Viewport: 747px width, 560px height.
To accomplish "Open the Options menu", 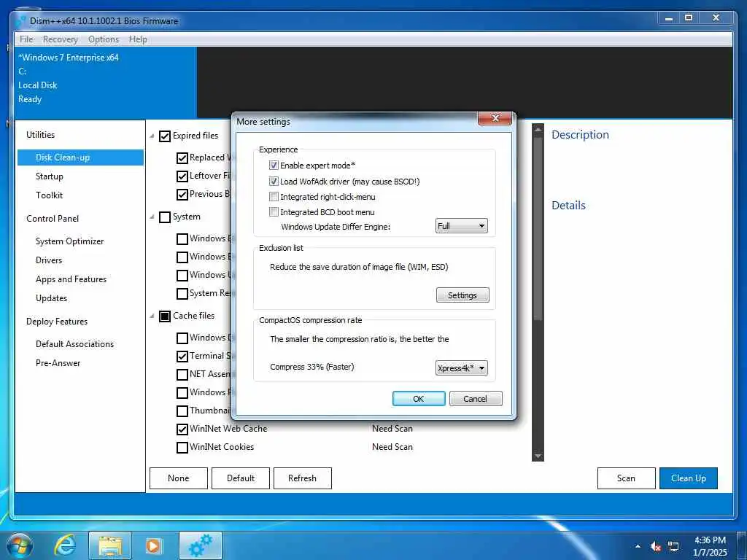I will [104, 39].
